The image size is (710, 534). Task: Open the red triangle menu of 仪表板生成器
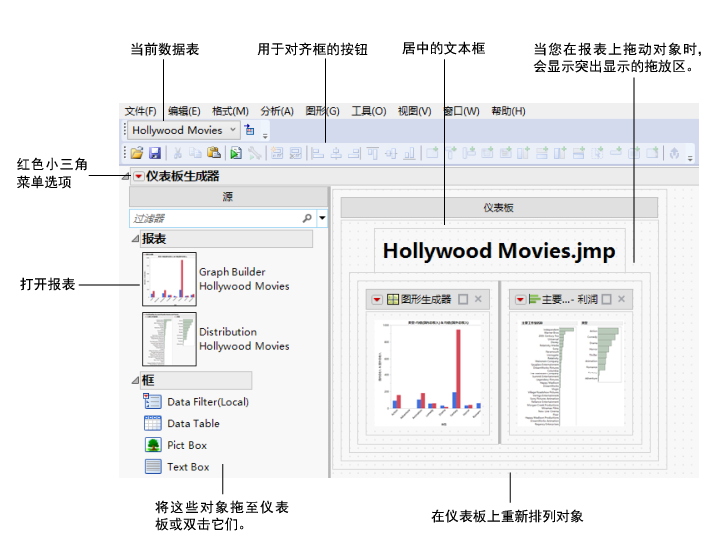[x=138, y=177]
